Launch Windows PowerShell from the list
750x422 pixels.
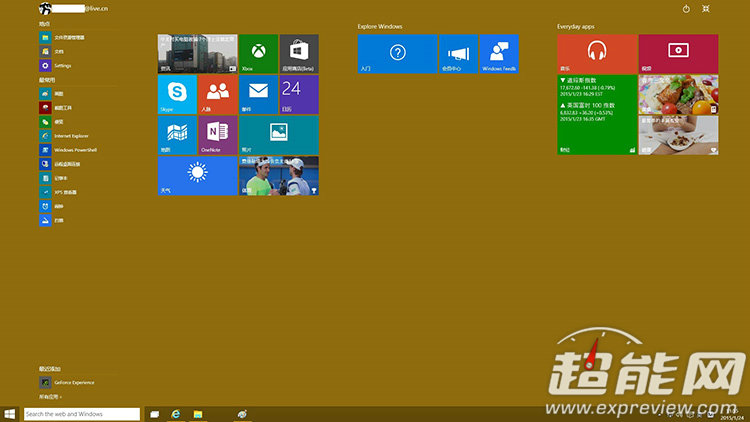[x=74, y=150]
